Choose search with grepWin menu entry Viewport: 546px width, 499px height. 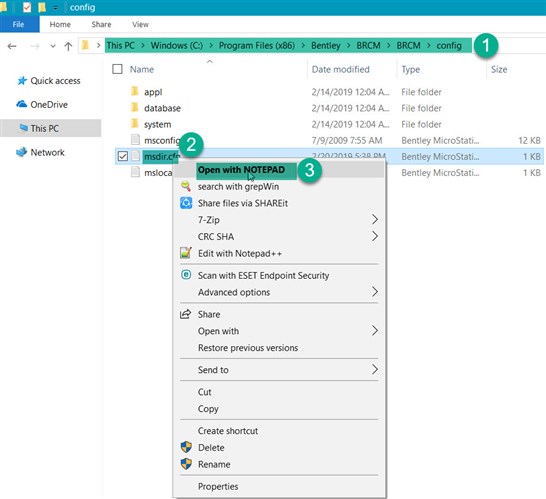(x=238, y=187)
